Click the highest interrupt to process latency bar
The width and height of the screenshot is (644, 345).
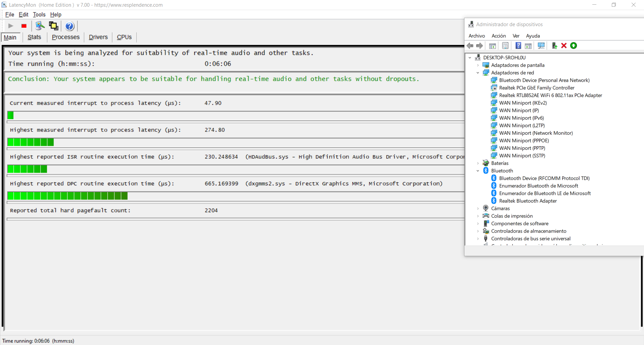pos(235,142)
